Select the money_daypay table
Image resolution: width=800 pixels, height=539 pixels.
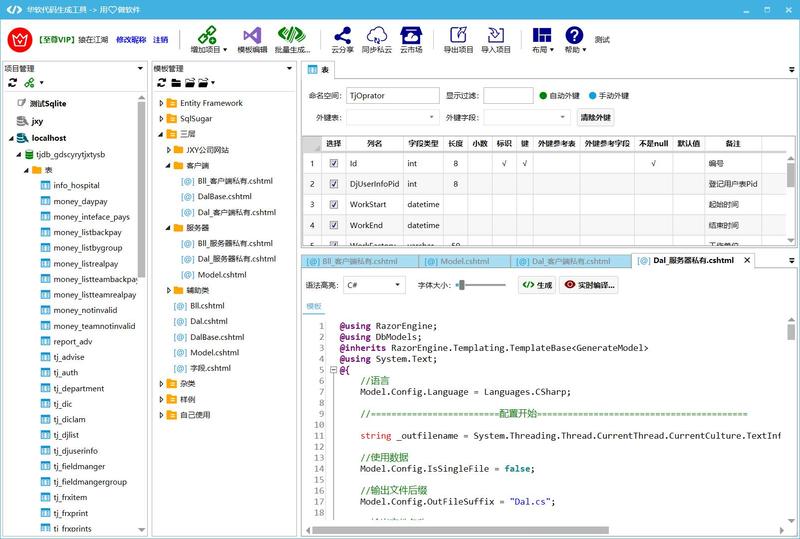[80, 202]
